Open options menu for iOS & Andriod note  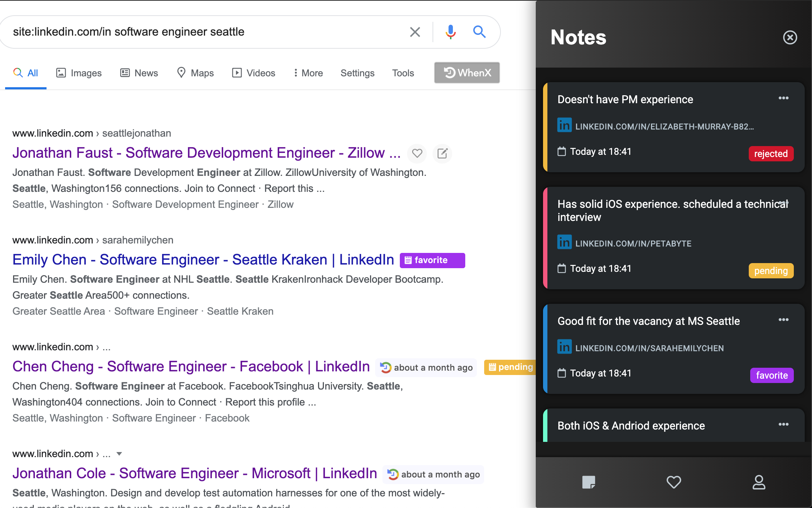tap(783, 424)
